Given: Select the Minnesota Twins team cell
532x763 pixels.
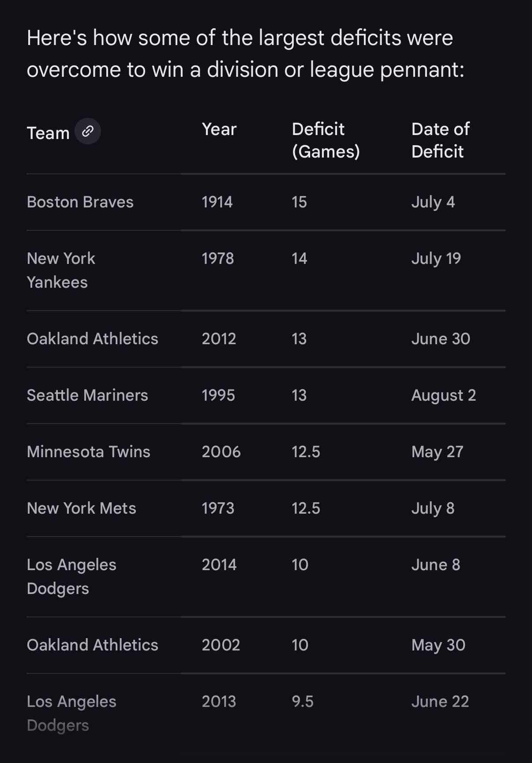Looking at the screenshot, I should [89, 451].
